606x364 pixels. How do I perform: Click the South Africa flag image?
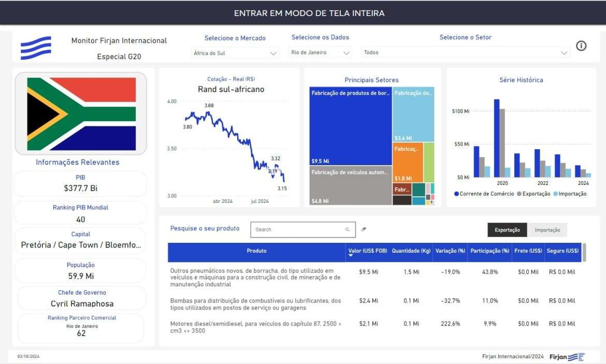(x=81, y=114)
